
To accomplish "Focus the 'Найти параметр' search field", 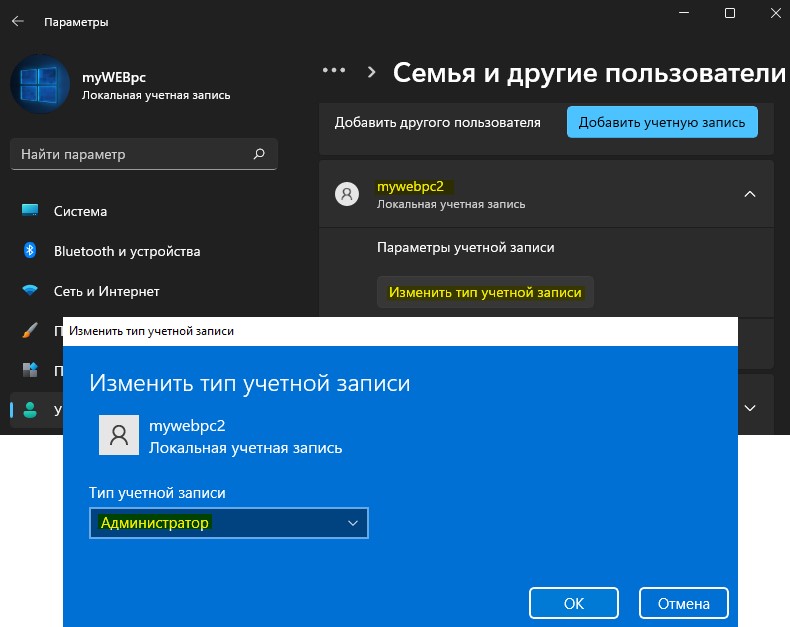I will [144, 154].
